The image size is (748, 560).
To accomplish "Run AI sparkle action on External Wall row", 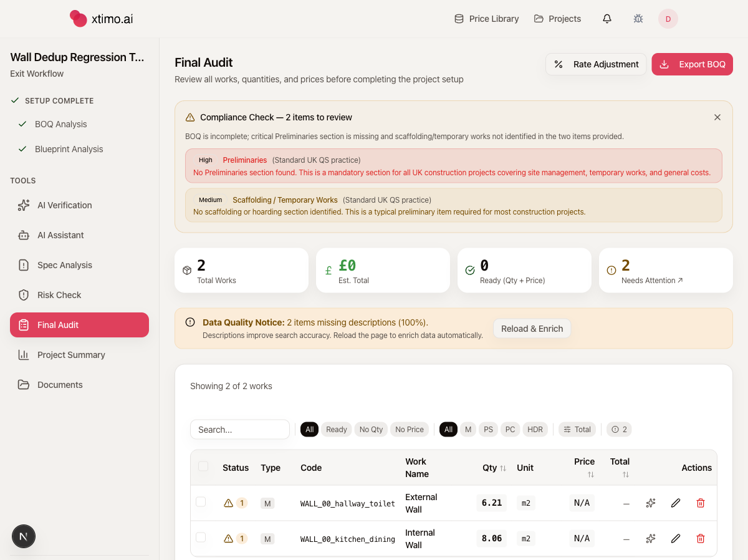I will click(x=650, y=503).
